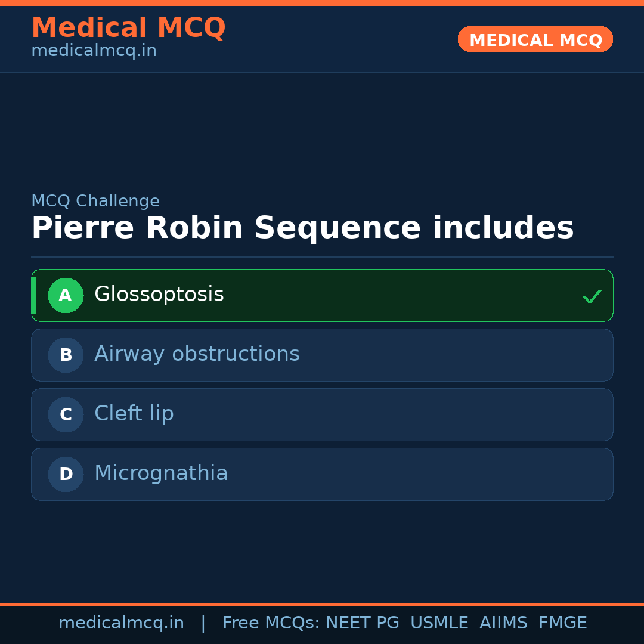Select the Cleft lip answer option
This screenshot has height=644, width=644.
click(322, 414)
